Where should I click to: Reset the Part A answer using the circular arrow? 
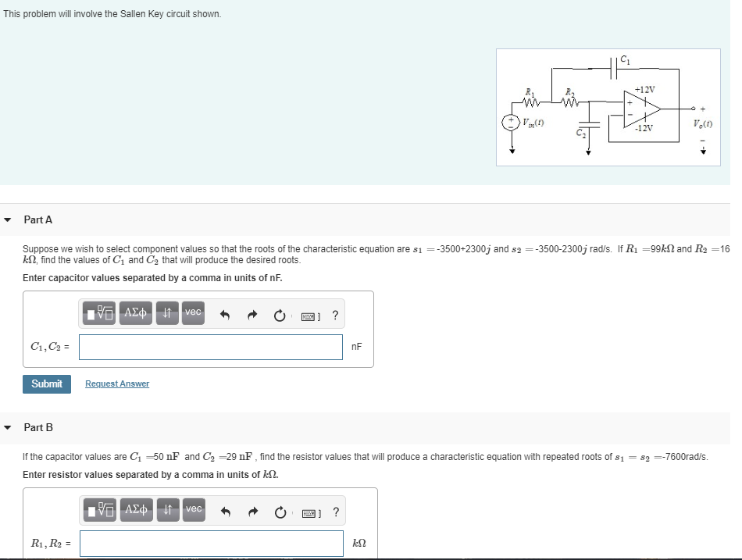279,314
